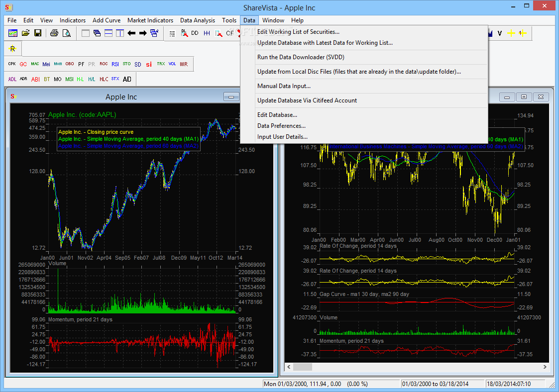
Task: Select the Mei indicator icon
Action: 46,64
